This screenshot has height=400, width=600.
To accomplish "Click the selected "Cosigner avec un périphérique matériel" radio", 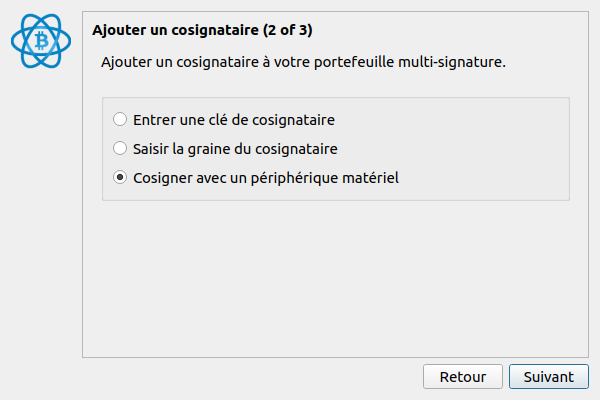I will [120, 178].
